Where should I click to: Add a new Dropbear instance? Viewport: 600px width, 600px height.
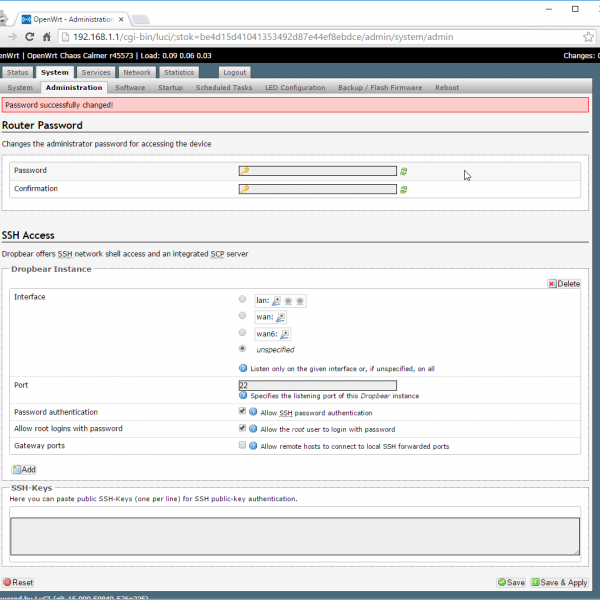[x=24, y=469]
